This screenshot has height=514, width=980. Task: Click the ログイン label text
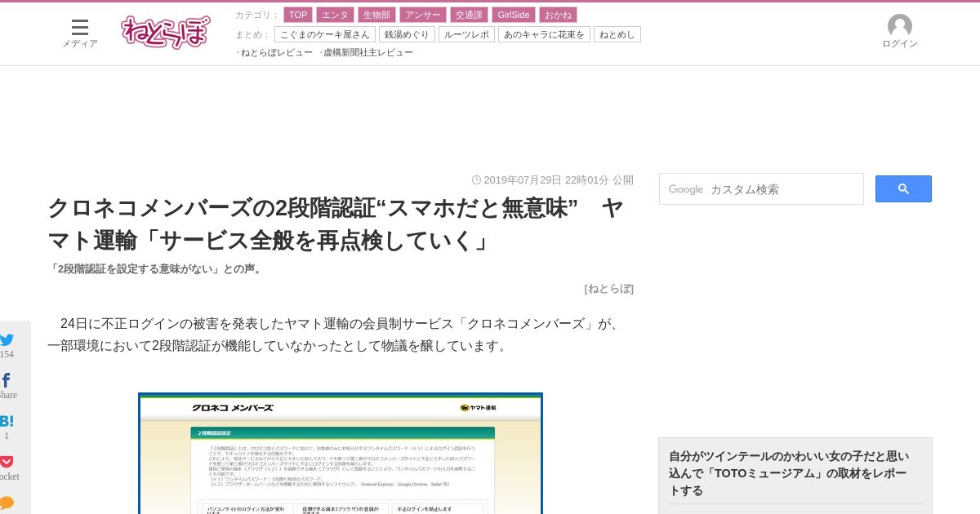pyautogui.click(x=900, y=44)
